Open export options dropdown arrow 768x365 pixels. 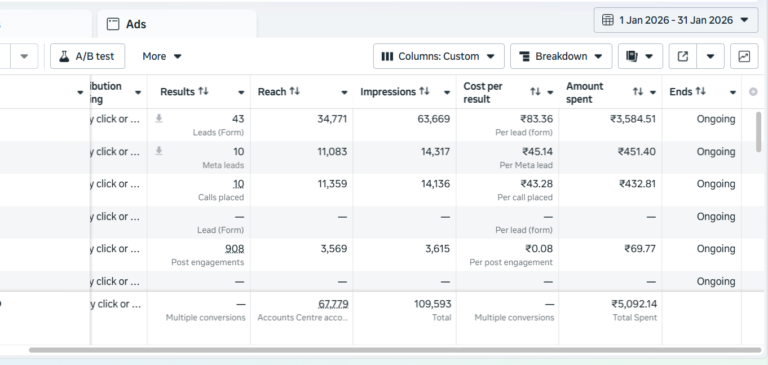pos(710,56)
